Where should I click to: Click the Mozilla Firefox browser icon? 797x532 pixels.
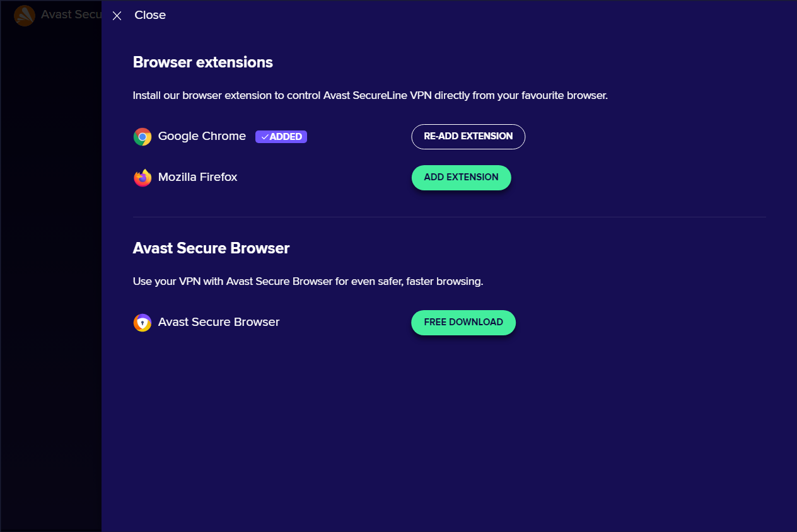(143, 178)
